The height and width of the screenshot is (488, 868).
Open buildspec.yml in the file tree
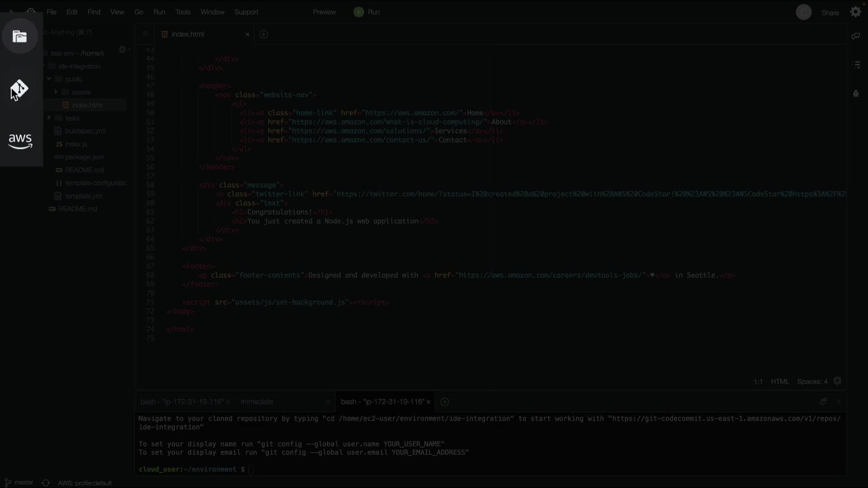(x=85, y=131)
